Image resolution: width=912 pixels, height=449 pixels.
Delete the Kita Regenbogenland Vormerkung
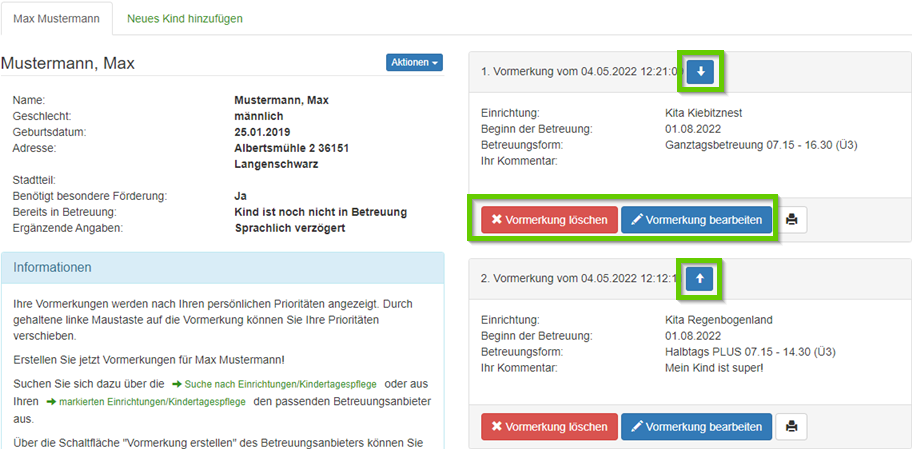click(550, 427)
